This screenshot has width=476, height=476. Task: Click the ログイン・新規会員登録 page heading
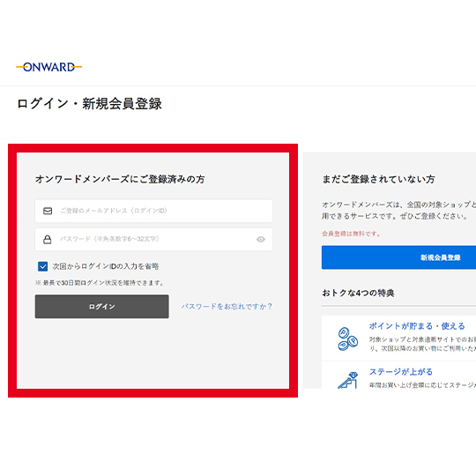tap(89, 104)
